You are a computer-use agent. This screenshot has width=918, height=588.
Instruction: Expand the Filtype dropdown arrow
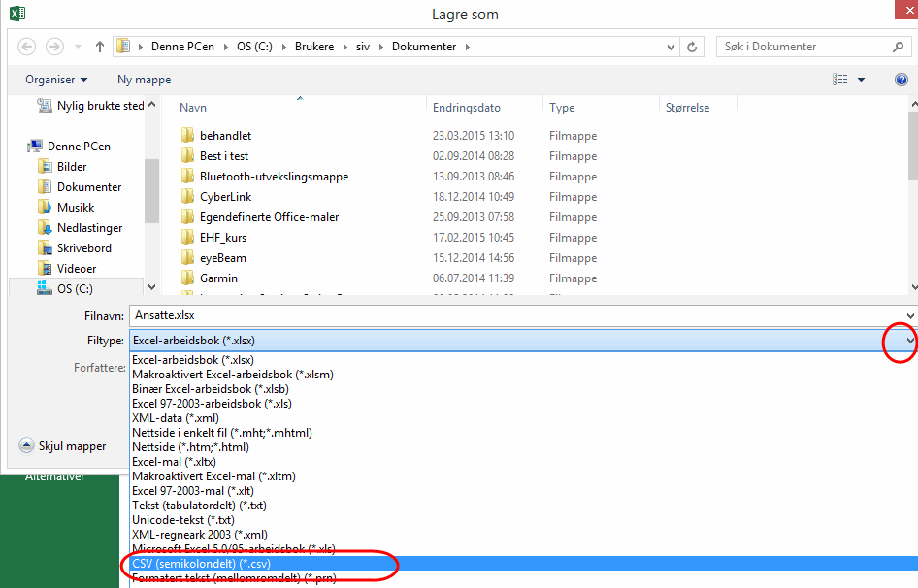[x=909, y=341]
